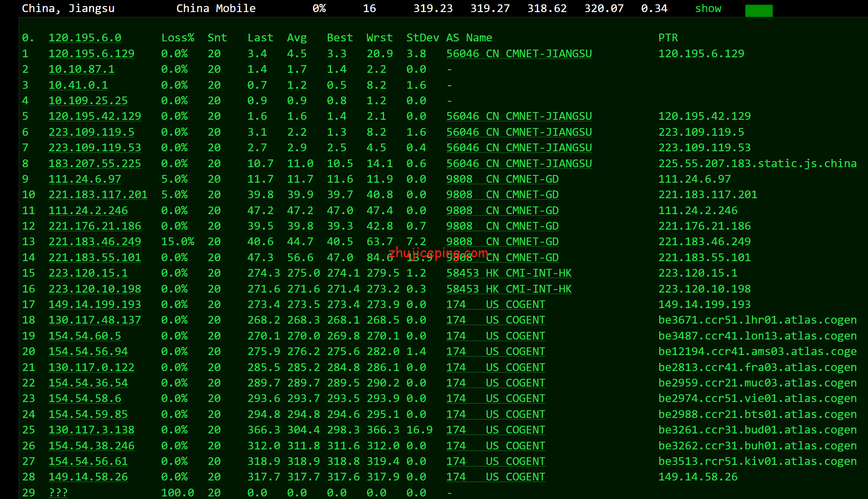The height and width of the screenshot is (499, 868).
Task: Click the ??? entry on hop 29
Action: [58, 493]
